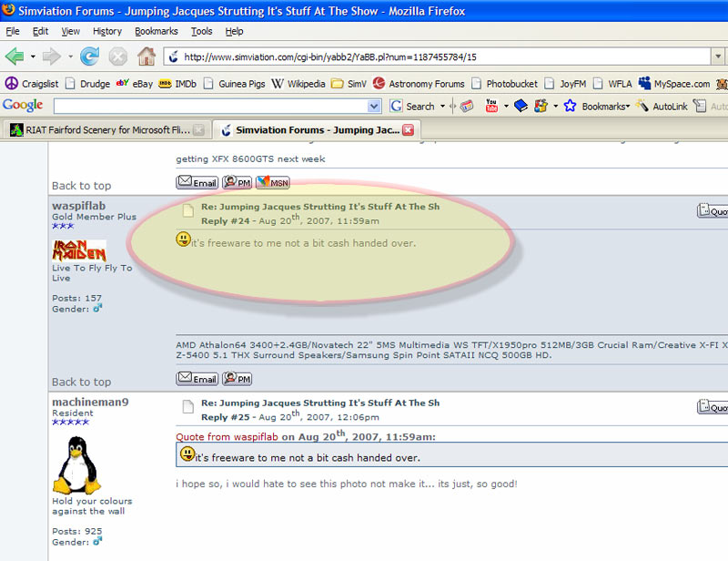Click the Google Search button

tap(412, 107)
